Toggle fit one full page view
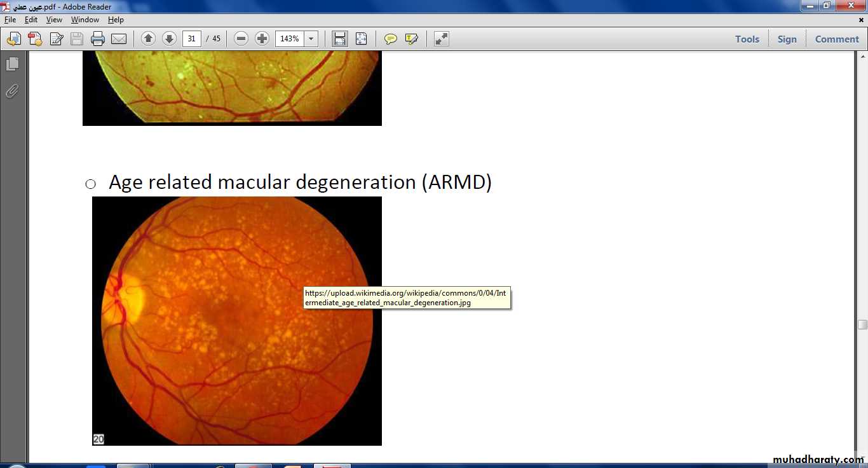Screen dimensions: 868x468 tap(361, 39)
